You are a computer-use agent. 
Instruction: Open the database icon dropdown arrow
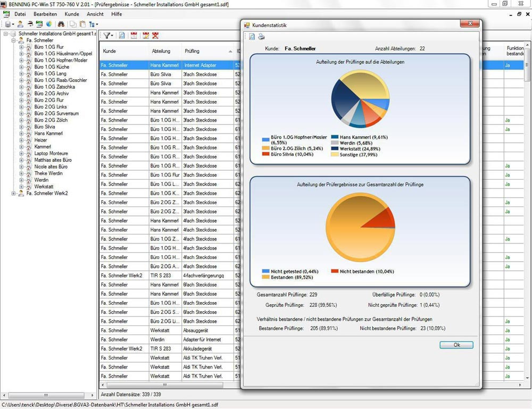[13, 24]
